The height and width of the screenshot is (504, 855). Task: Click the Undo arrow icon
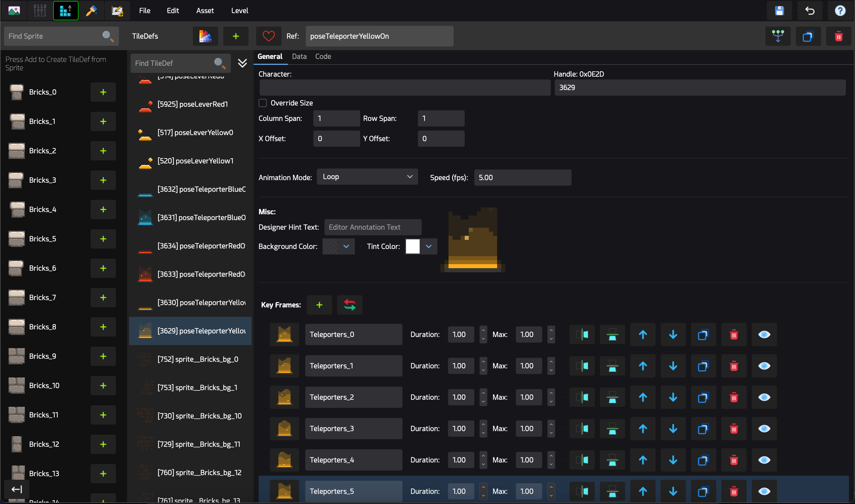[x=810, y=11]
